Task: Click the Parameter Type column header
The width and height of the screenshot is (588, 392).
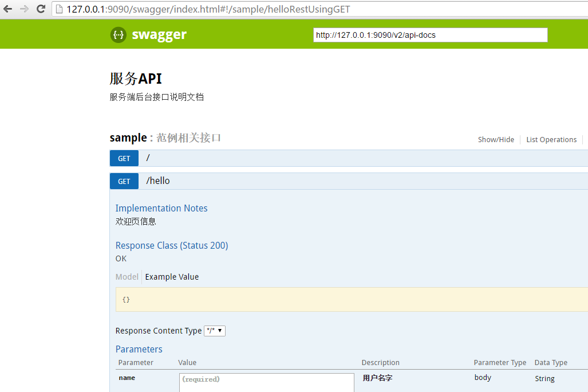Action: pyautogui.click(x=500, y=362)
